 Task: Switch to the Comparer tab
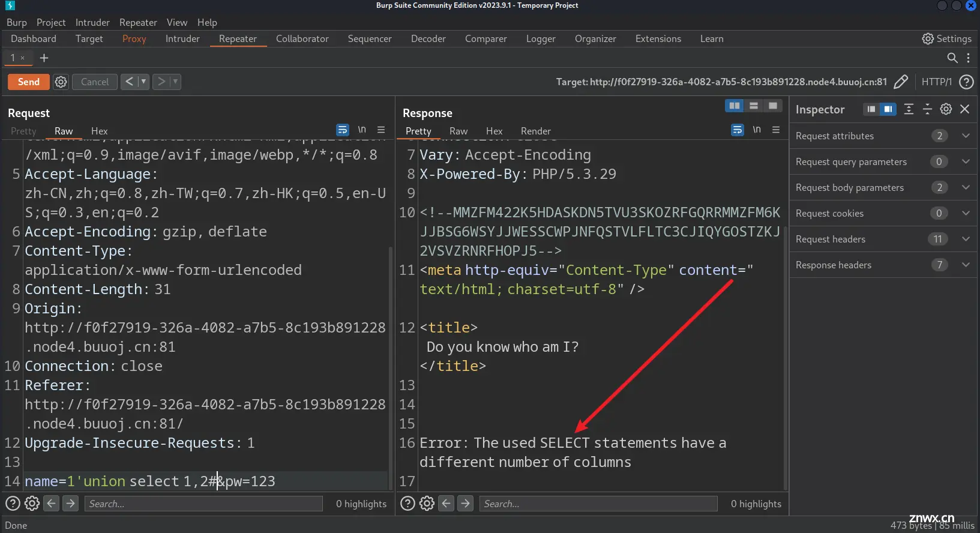click(x=486, y=38)
